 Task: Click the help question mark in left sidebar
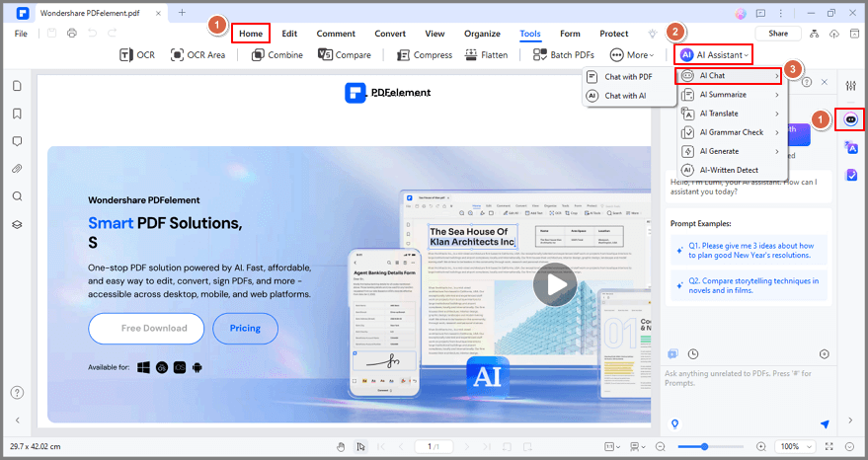pos(17,393)
